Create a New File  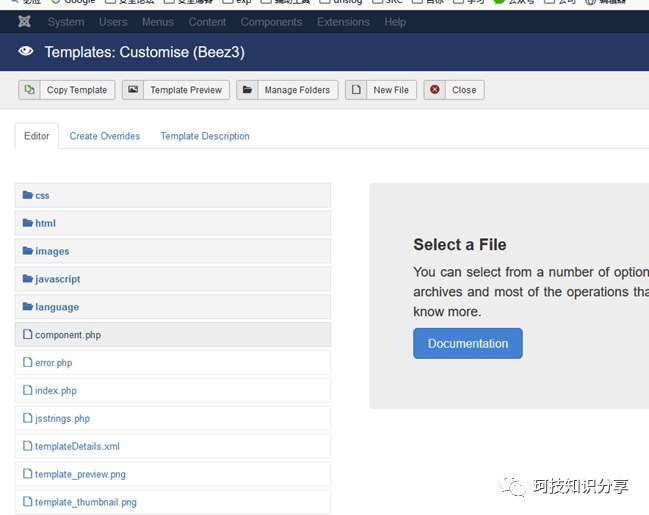pyautogui.click(x=391, y=90)
